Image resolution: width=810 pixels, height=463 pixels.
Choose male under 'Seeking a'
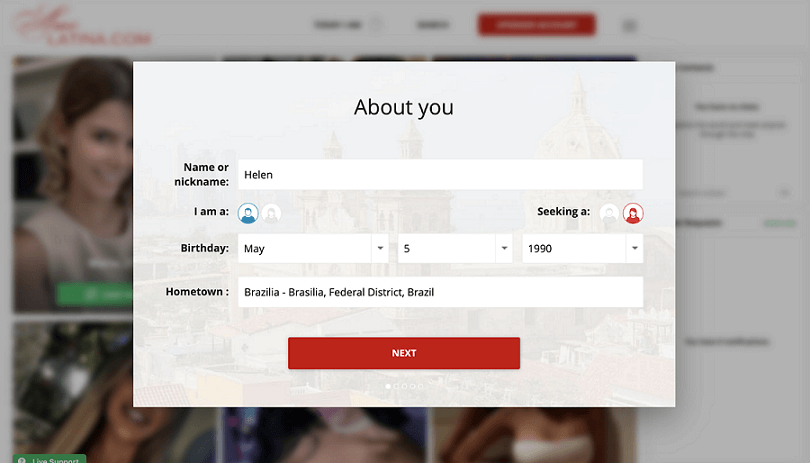[x=610, y=213]
